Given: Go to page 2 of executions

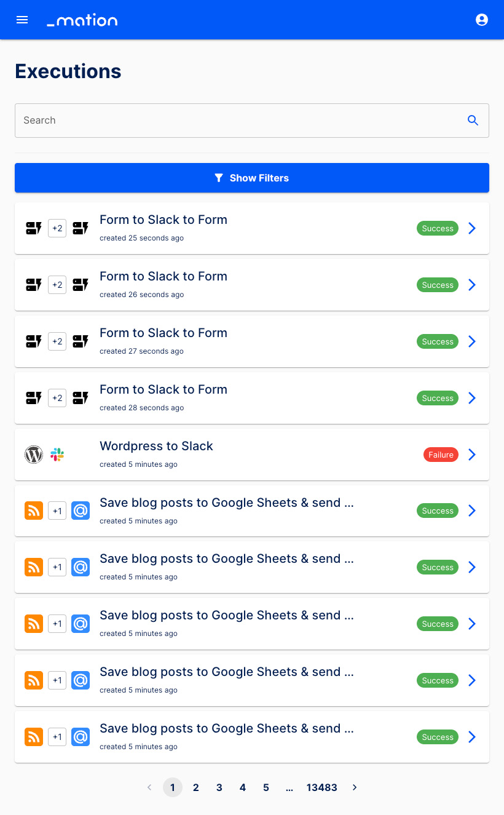Looking at the screenshot, I should (196, 787).
